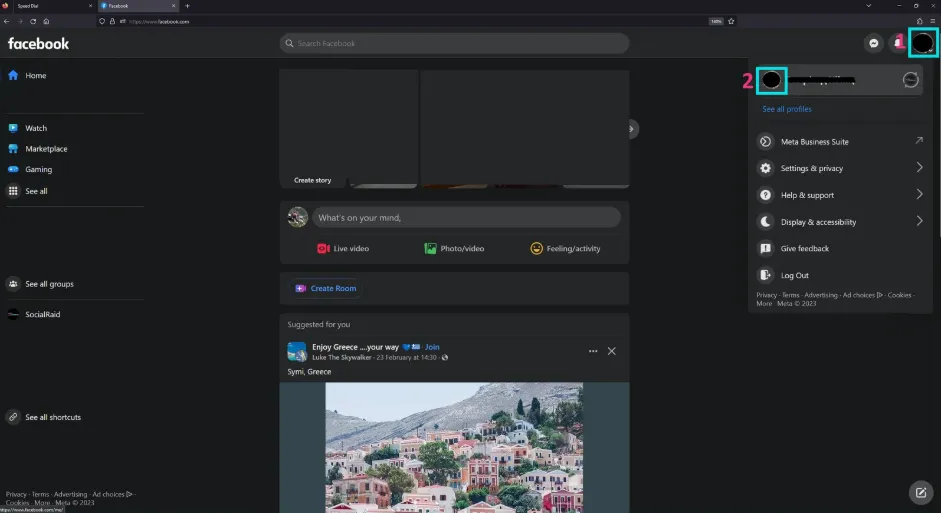Select the Log Out menu entry
942x513 pixels.
(x=840, y=275)
